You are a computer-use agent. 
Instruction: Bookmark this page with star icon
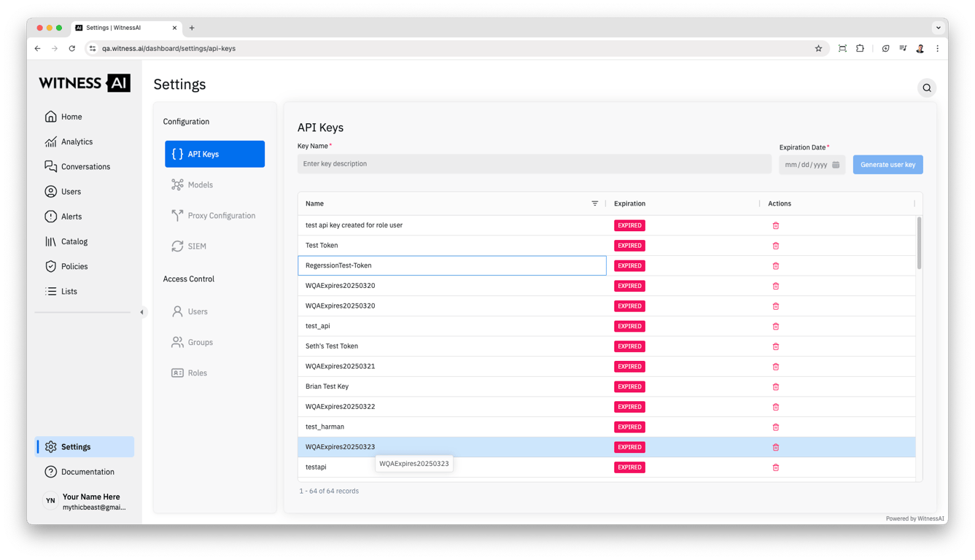pyautogui.click(x=818, y=49)
